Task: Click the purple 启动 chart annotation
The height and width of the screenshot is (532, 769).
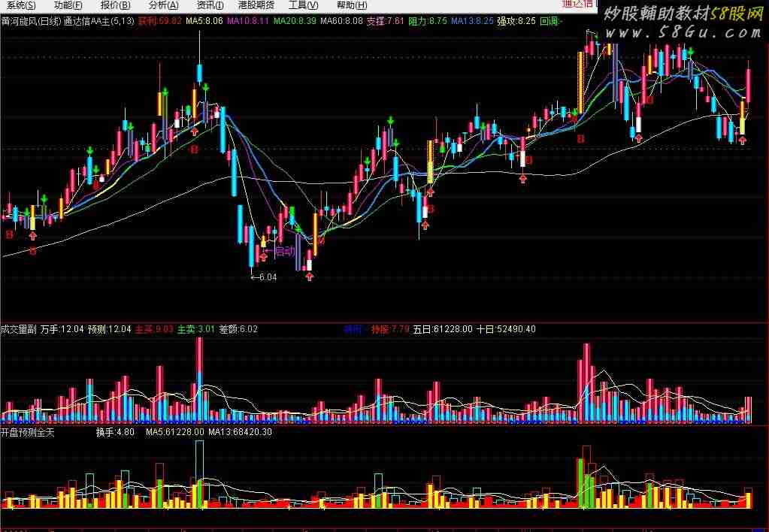Action: pos(280,252)
